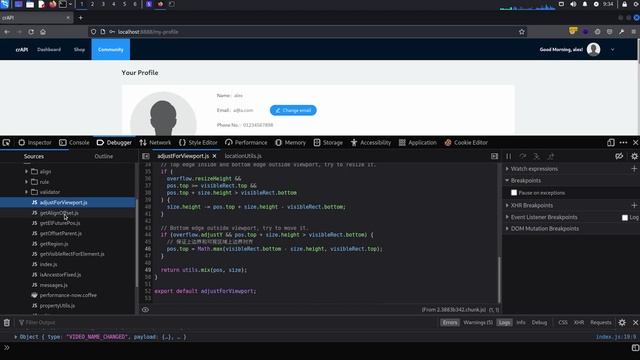Open isAncestorFixed.js in the source tree
Image resolution: width=640 pixels, height=360 pixels.
(60, 275)
